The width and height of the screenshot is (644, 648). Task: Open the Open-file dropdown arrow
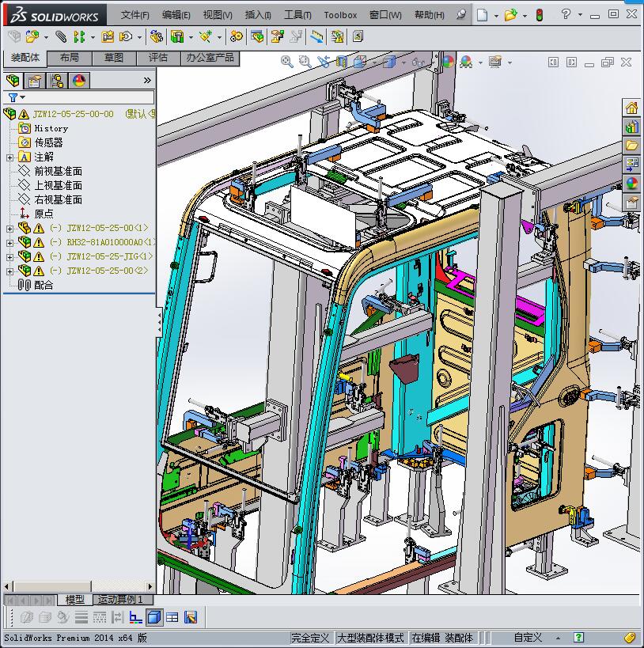pyautogui.click(x=525, y=16)
